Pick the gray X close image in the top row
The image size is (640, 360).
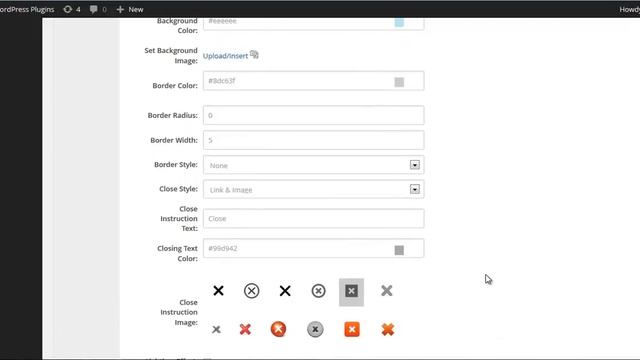pos(387,291)
